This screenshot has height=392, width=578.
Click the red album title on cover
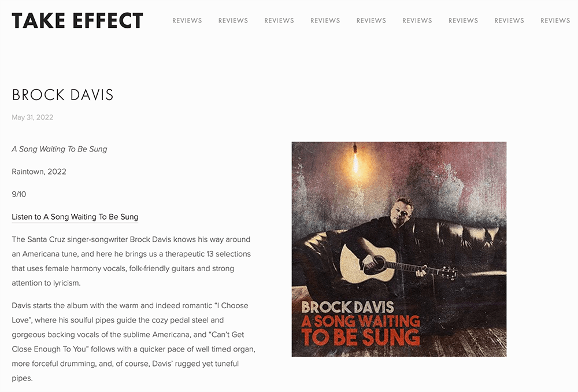pos(361,330)
